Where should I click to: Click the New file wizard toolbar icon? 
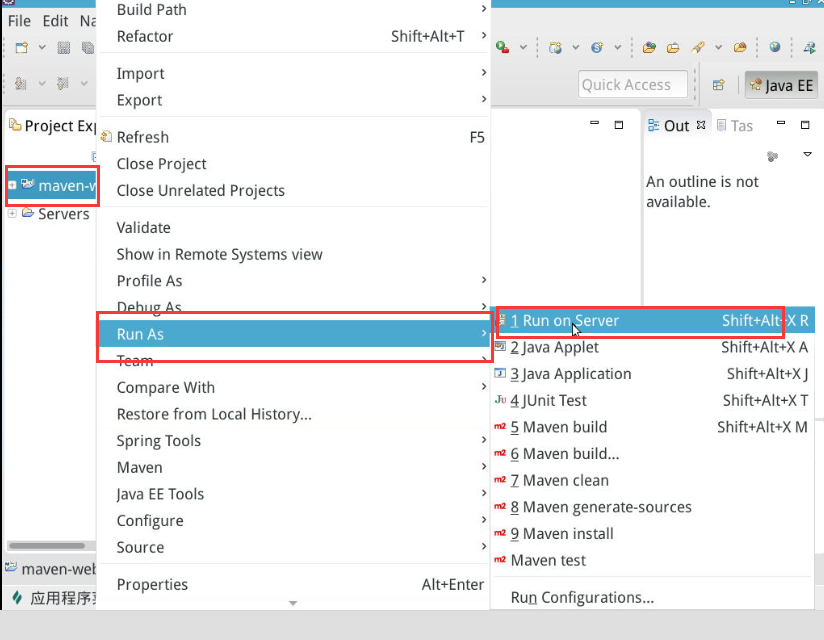tap(21, 47)
